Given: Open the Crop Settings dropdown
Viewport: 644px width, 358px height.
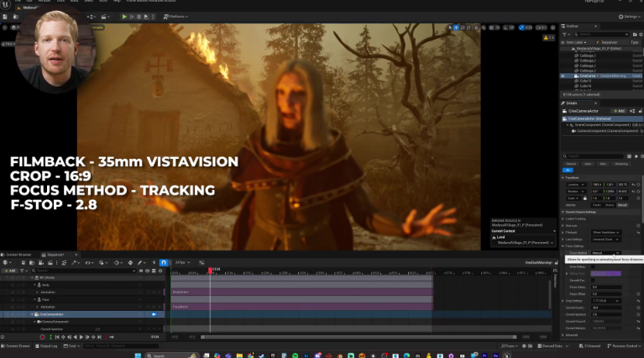Looking at the screenshot, I should (x=606, y=301).
